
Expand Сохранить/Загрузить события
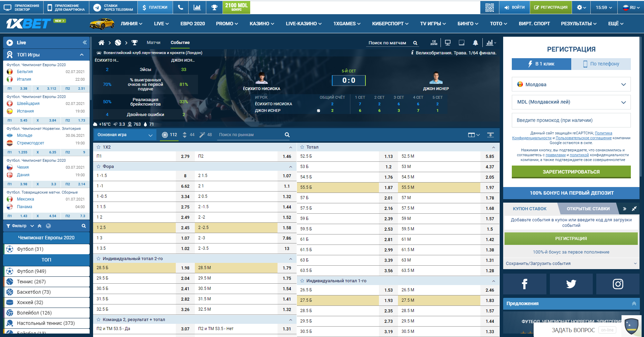click(x=571, y=264)
